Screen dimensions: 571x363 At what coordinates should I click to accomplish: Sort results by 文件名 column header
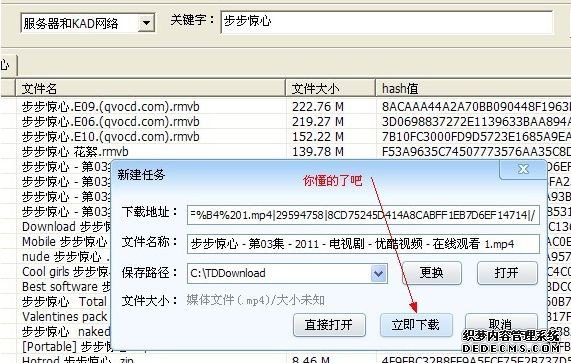click(x=150, y=88)
